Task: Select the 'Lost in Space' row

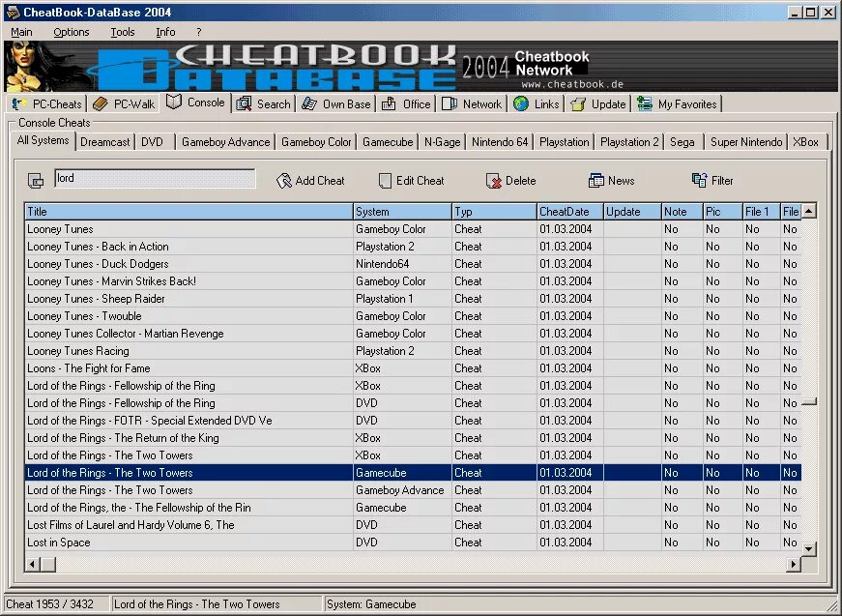Action: [x=413, y=543]
